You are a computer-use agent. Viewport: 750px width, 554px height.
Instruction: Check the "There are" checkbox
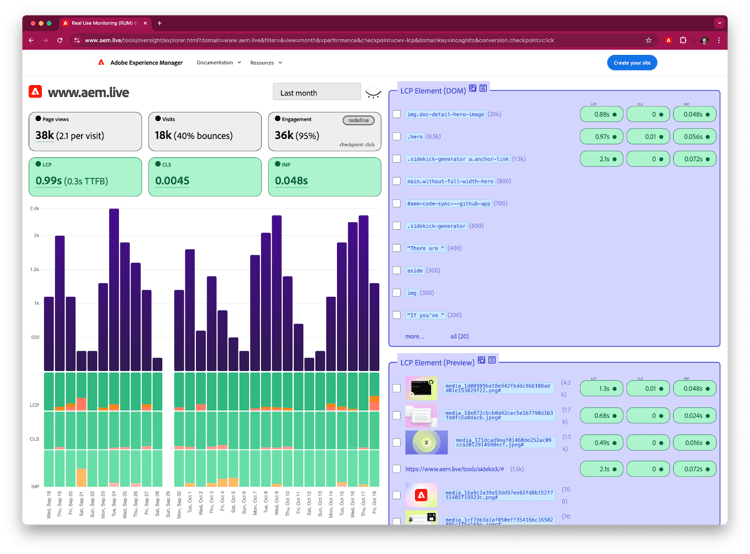click(x=397, y=248)
